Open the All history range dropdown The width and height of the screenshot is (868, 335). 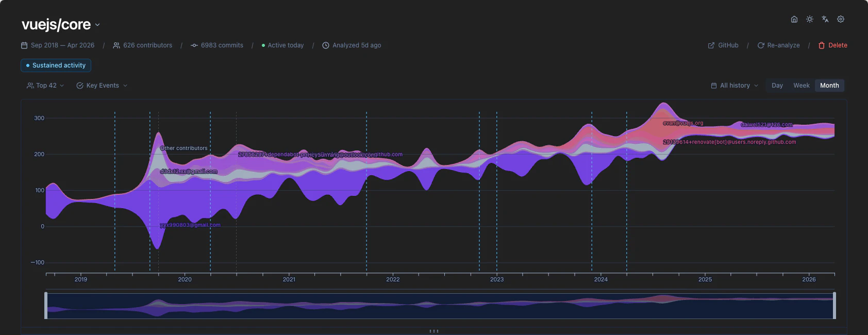pyautogui.click(x=735, y=86)
